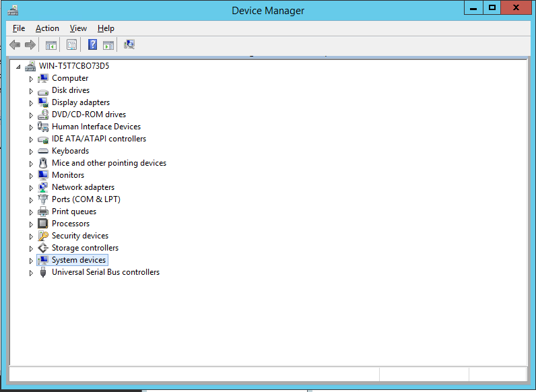This screenshot has width=536, height=392.
Task: Click the Processors chip icon
Action: coord(43,224)
